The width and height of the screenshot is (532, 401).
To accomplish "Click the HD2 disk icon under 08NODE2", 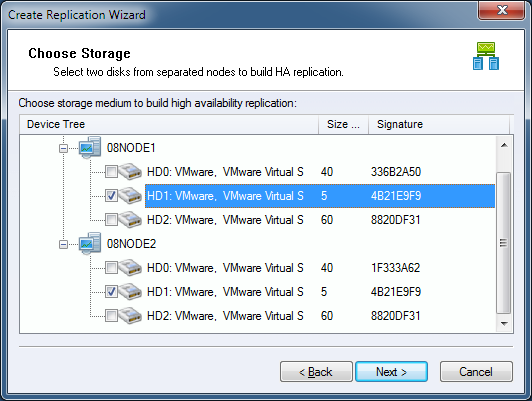I will (x=130, y=316).
